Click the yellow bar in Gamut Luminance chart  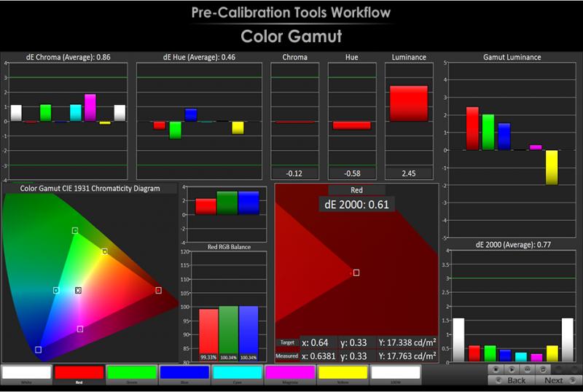553,167
